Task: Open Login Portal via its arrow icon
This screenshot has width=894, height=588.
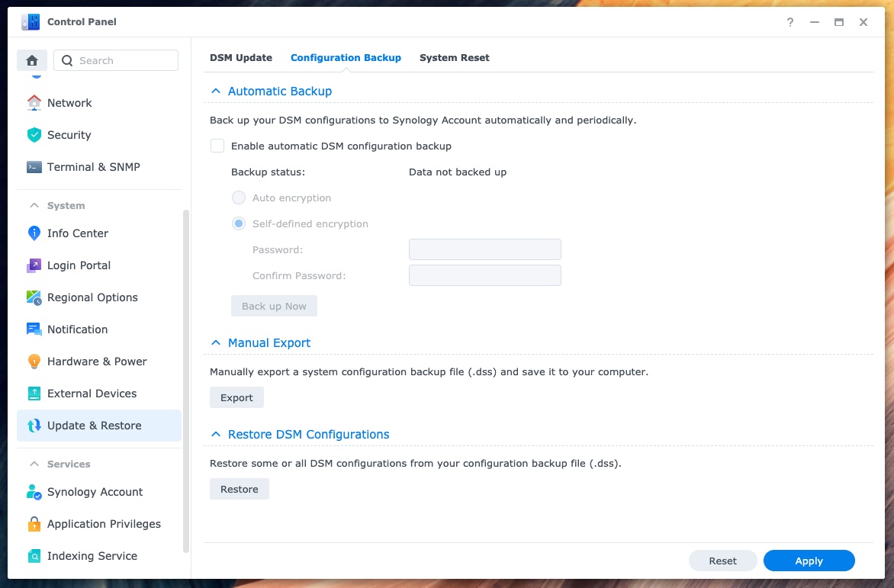Action: coord(34,265)
